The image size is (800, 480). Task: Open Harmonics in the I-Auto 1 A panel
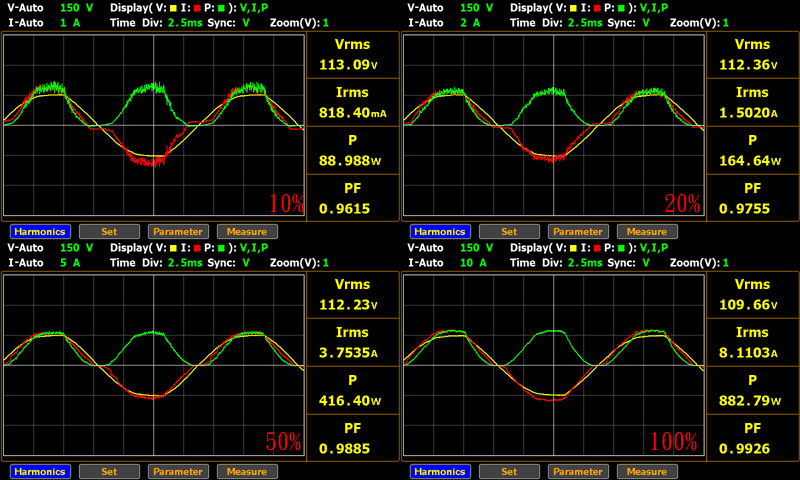40,232
